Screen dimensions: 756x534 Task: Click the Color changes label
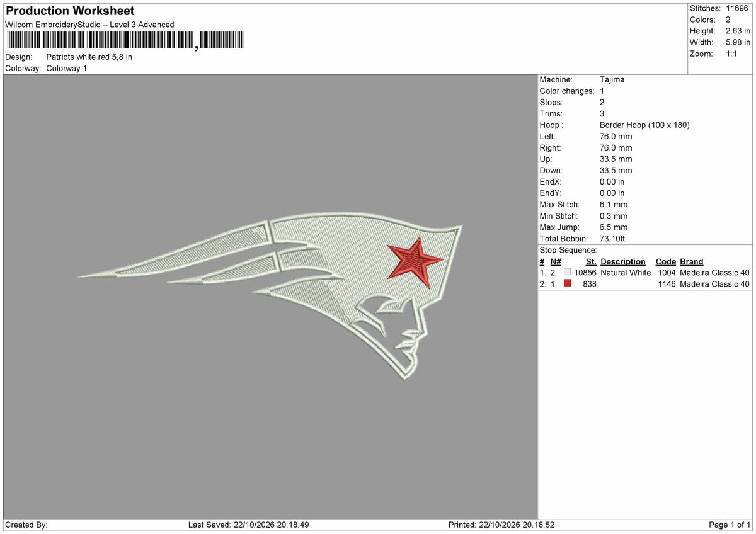tap(567, 91)
